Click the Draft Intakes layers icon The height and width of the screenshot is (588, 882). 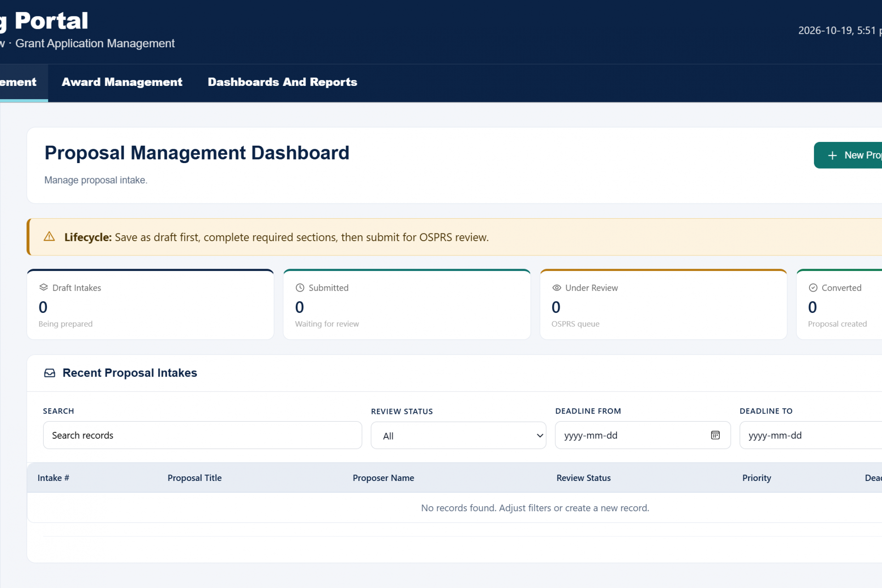pos(44,288)
